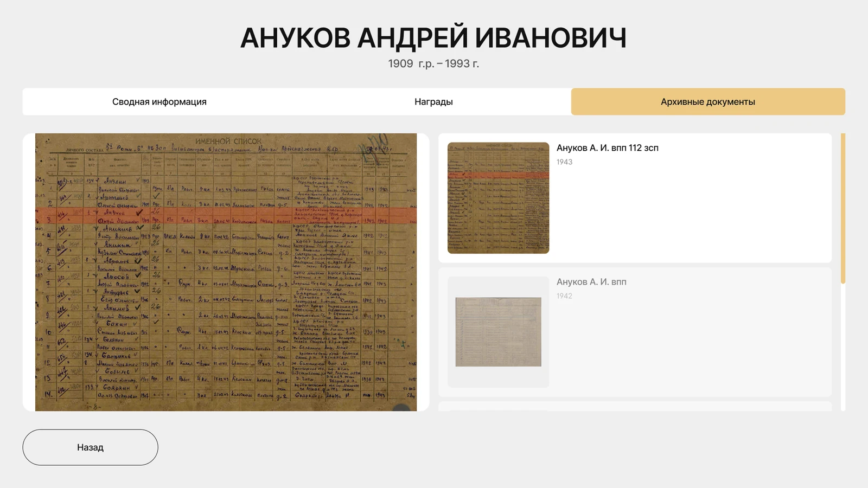Select the Ануков А. И. впп 112 зсп title

point(608,148)
